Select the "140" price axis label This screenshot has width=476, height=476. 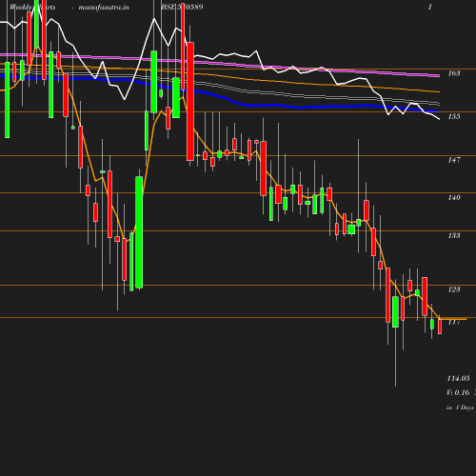click(x=454, y=197)
